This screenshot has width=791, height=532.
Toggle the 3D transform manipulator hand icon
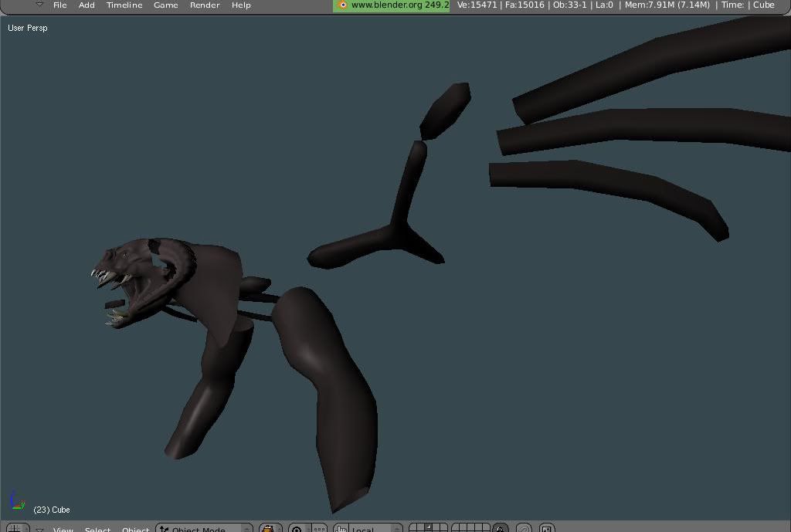coord(341,529)
